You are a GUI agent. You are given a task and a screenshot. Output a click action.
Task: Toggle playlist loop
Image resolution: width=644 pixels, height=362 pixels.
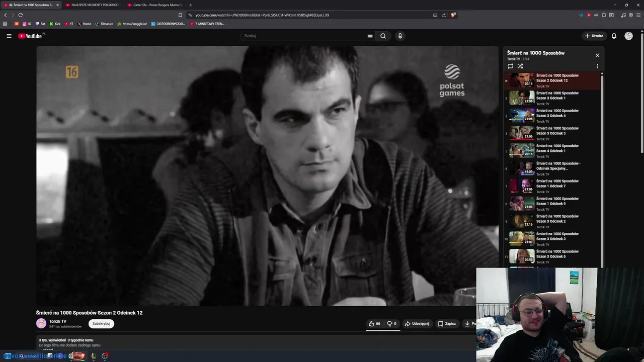pyautogui.click(x=510, y=66)
